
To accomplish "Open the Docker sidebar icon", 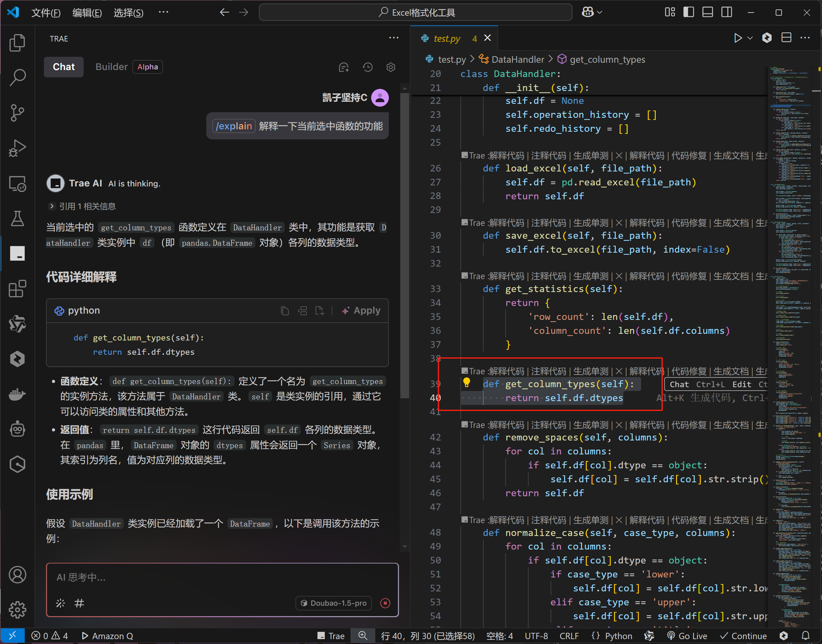I will coord(17,394).
